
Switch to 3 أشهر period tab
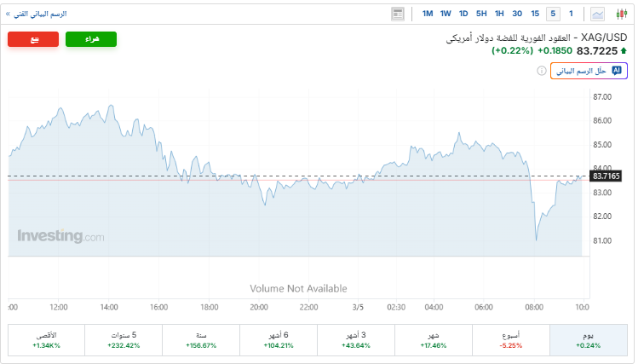coord(356,339)
